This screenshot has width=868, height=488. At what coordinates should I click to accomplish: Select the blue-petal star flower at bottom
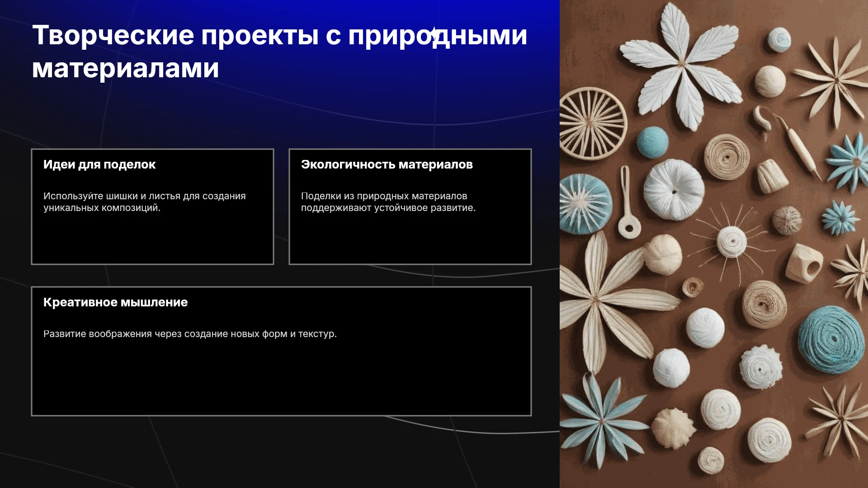coord(600,420)
